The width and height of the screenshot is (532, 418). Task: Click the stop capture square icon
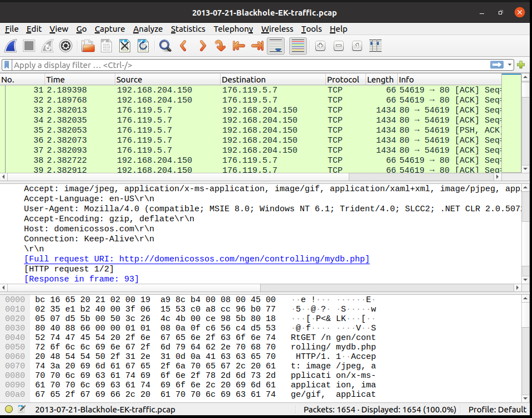[29, 46]
